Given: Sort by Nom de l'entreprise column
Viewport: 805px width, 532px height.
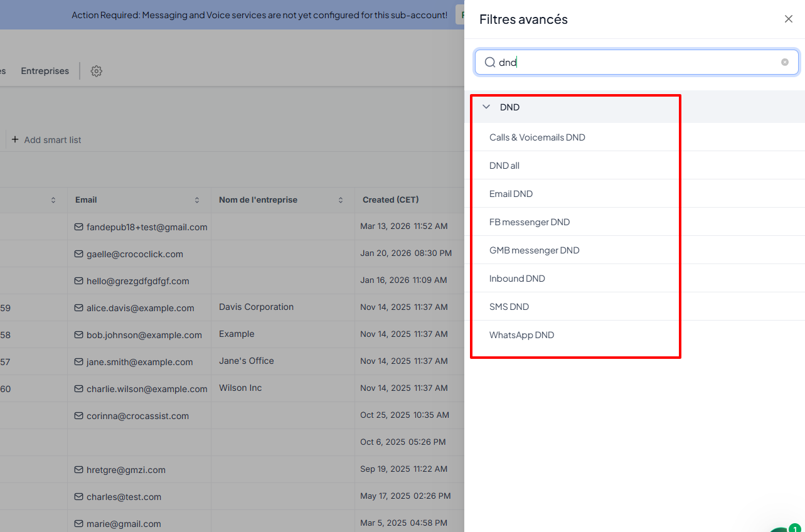Looking at the screenshot, I should coord(341,200).
